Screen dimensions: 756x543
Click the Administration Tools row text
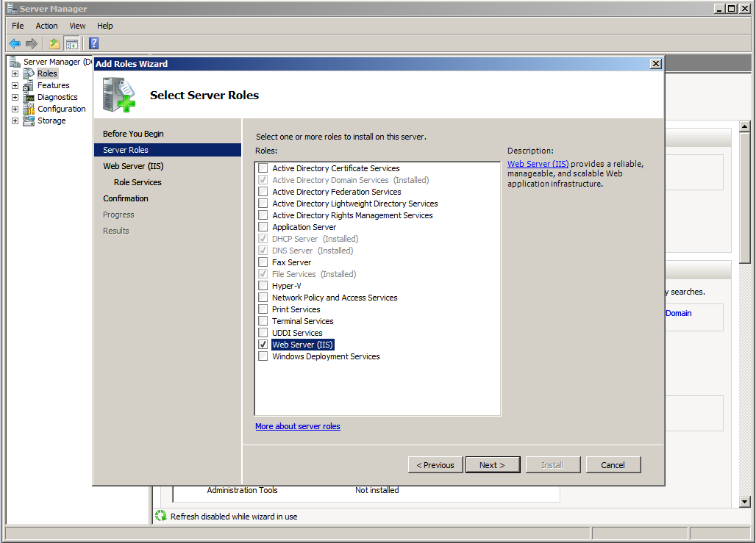coord(242,490)
